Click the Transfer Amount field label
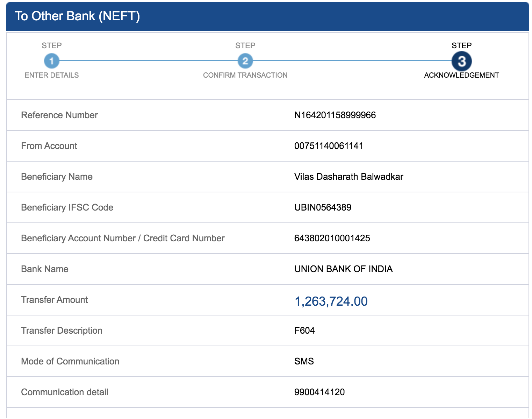 [x=55, y=300]
